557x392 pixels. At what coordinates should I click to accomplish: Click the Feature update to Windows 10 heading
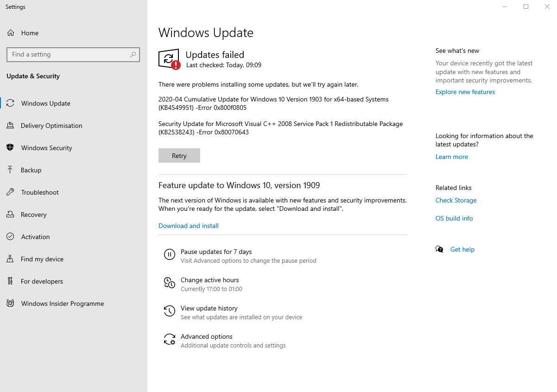pyautogui.click(x=239, y=185)
